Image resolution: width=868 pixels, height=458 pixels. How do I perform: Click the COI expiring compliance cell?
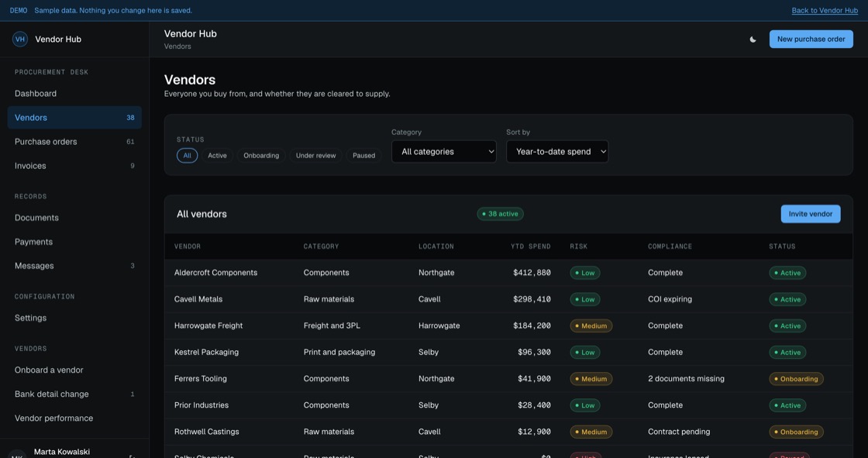click(670, 300)
